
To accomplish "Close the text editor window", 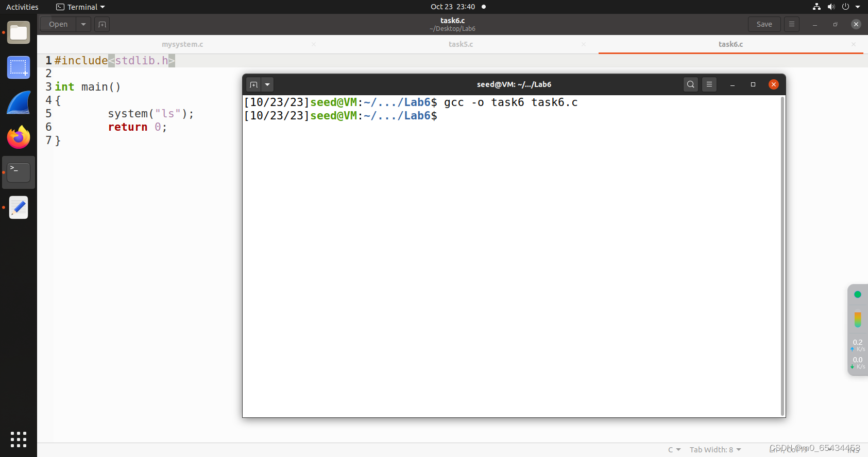I will coord(856,24).
